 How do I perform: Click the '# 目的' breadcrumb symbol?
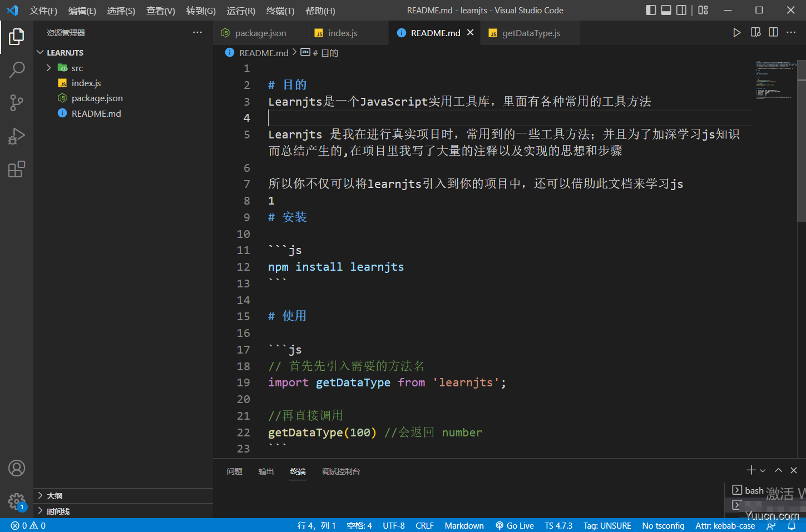pyautogui.click(x=320, y=53)
